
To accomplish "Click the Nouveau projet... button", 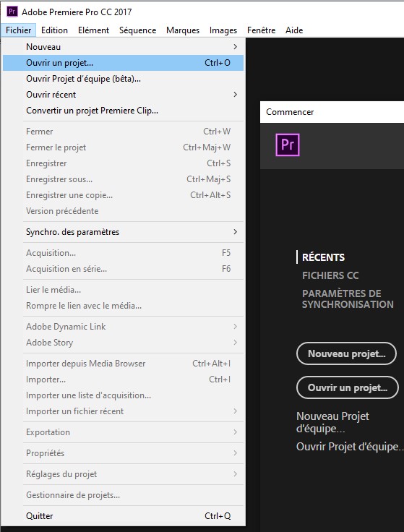I will pos(346,354).
